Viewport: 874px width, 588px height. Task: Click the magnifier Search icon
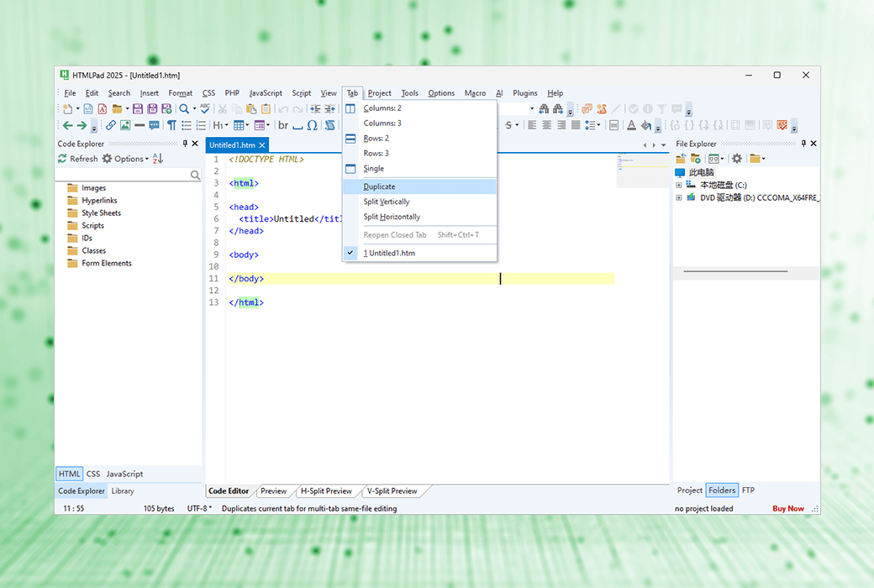coord(183,108)
